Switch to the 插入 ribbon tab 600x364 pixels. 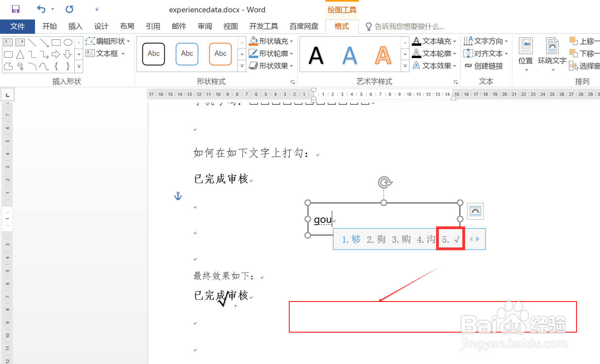(75, 26)
